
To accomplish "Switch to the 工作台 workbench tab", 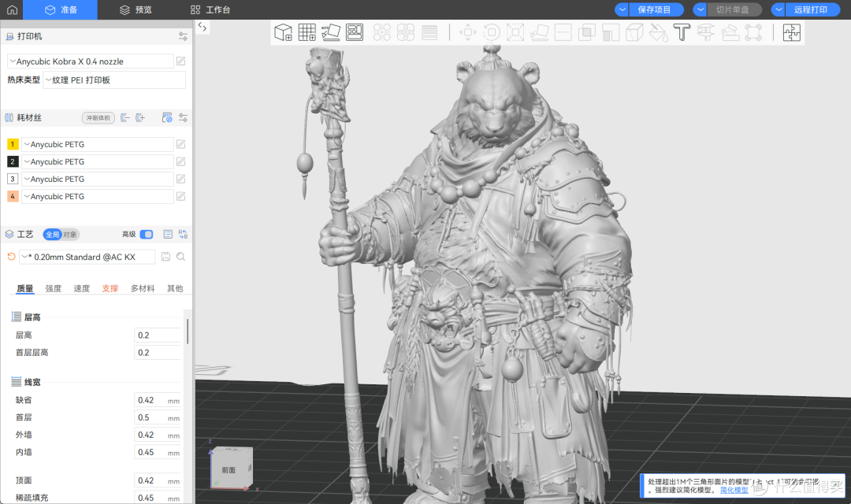I will pos(210,9).
